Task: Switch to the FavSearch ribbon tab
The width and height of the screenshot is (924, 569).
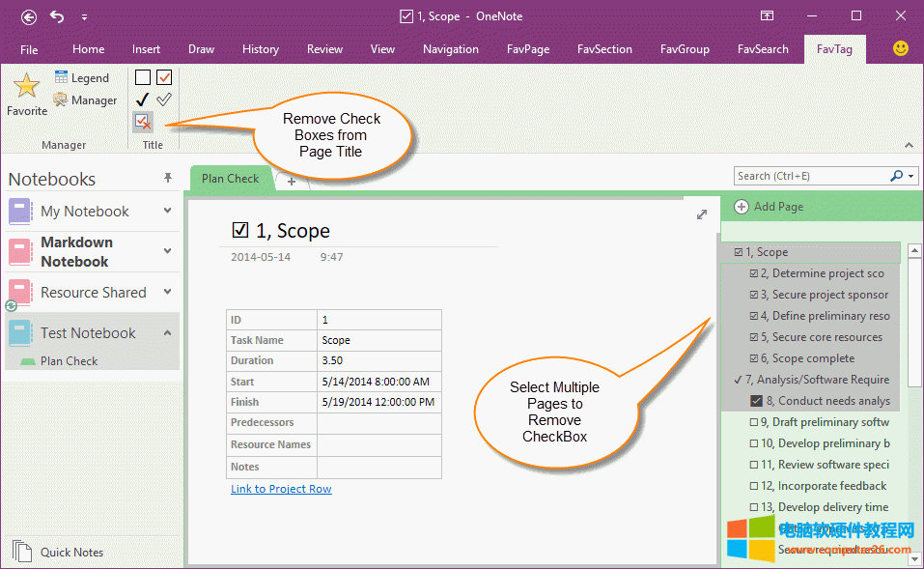Action: pos(763,49)
